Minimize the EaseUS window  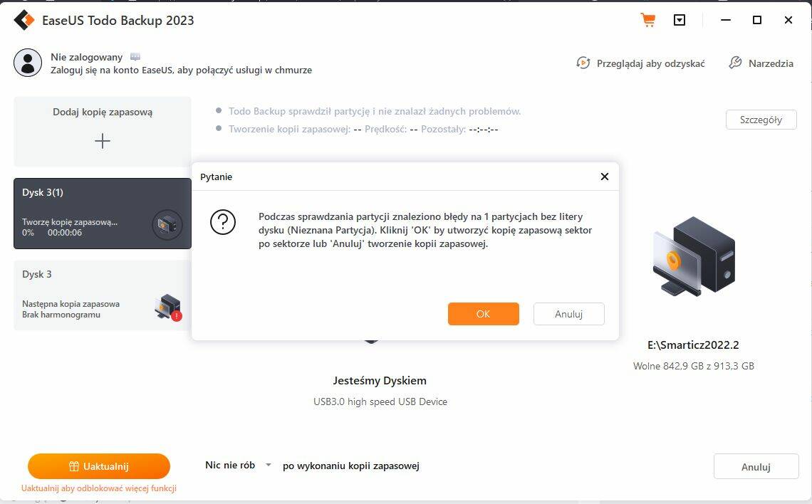click(x=726, y=20)
